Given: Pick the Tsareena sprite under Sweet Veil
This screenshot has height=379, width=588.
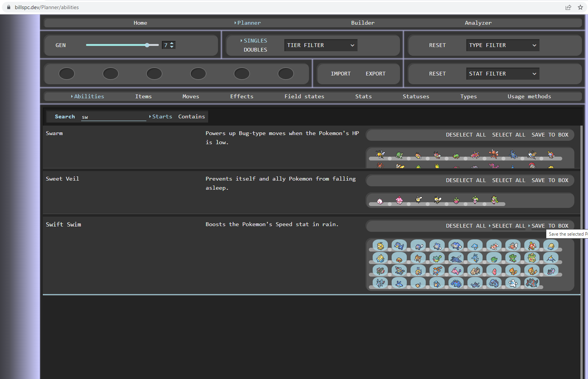Looking at the screenshot, I should [x=494, y=200].
